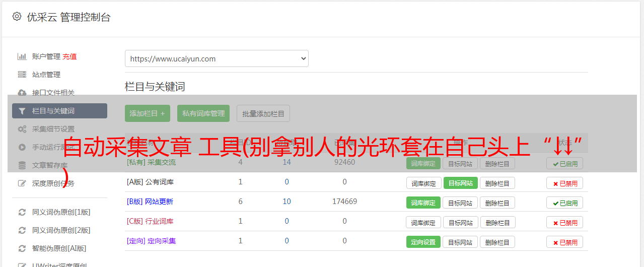Viewport: 644px width, 267px height.
Task: Toggle 已禁用 status for 行业词库 row
Action: point(565,222)
